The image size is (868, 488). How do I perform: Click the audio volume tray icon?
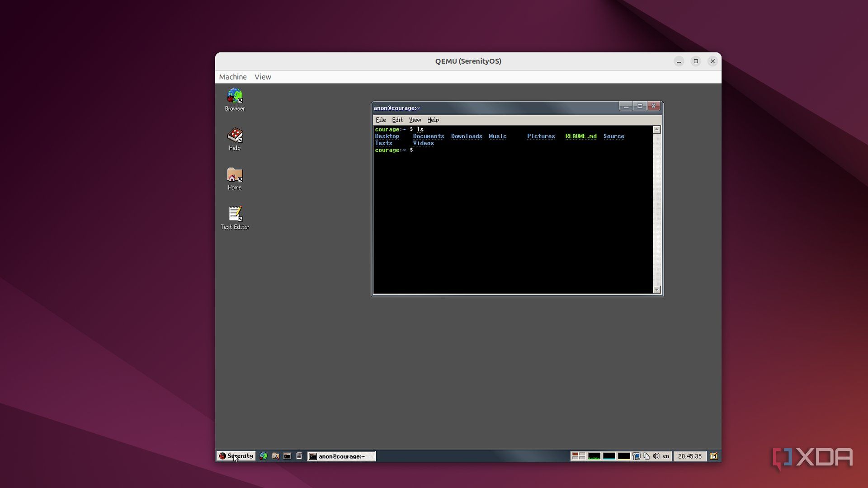pyautogui.click(x=656, y=456)
